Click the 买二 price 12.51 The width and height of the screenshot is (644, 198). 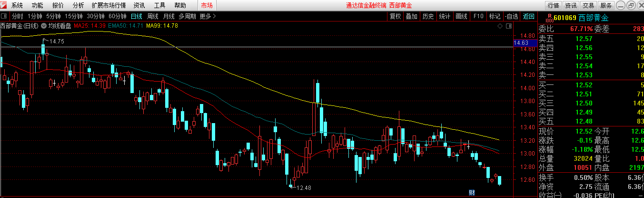point(584,94)
